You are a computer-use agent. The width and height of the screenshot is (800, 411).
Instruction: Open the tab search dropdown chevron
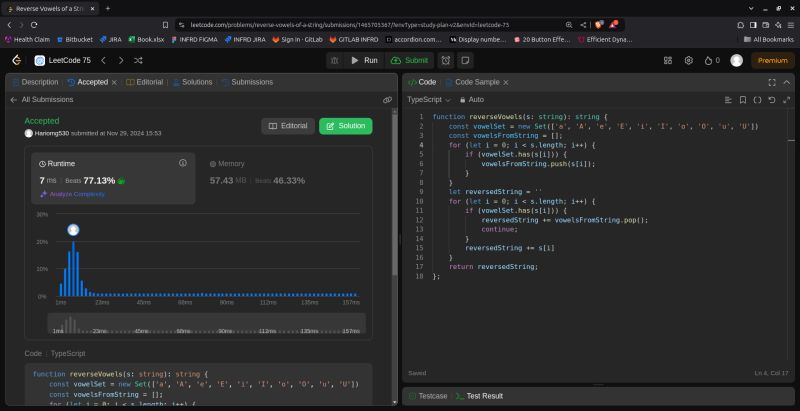click(751, 9)
